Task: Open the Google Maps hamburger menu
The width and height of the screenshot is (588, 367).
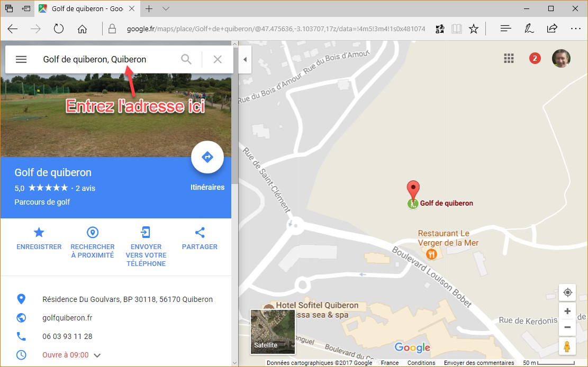Action: 21,59
